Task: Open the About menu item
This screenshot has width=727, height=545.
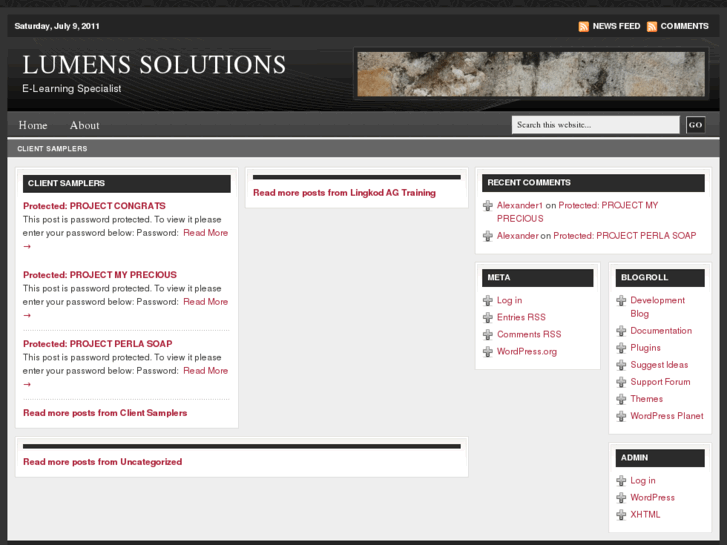Action: [84, 125]
